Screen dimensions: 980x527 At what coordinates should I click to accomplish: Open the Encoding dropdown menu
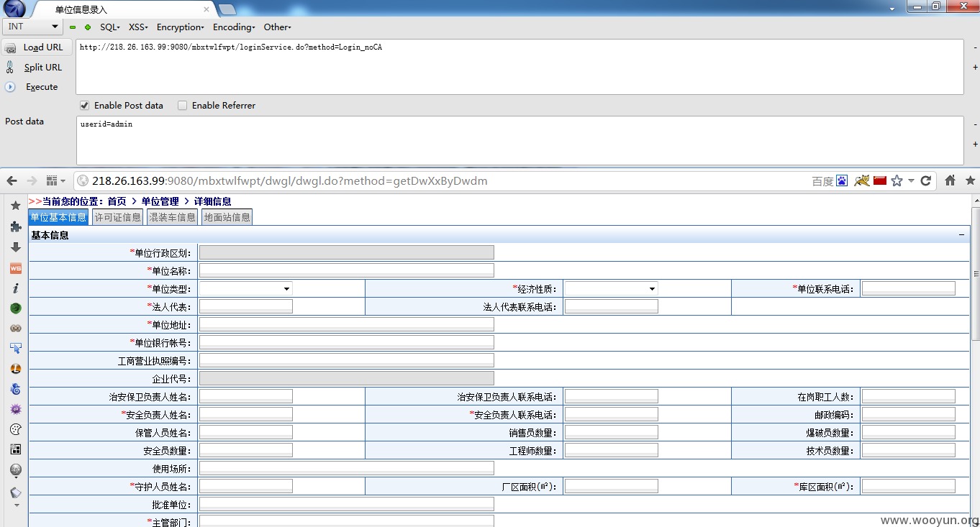coord(234,27)
